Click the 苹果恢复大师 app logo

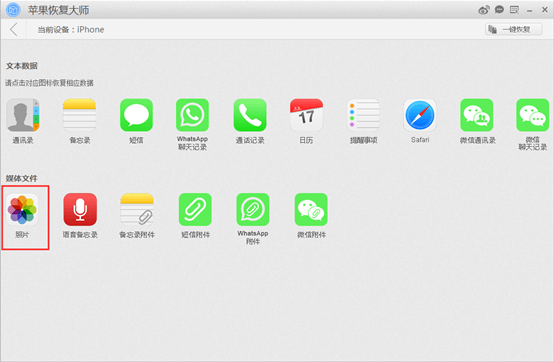(x=13, y=10)
